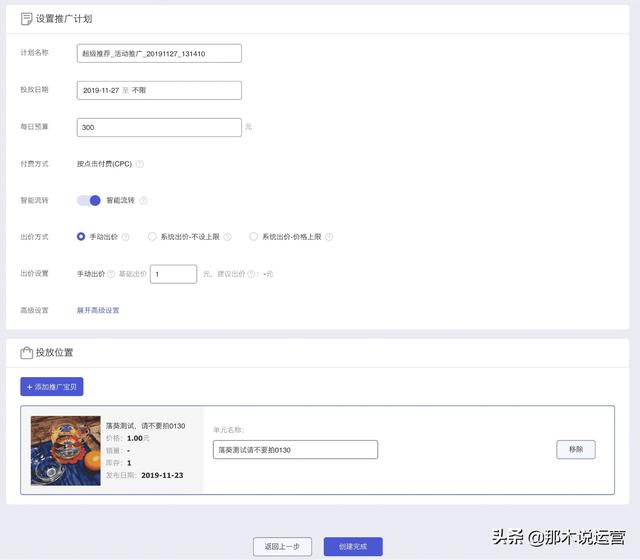The width and height of the screenshot is (640, 560).
Task: Click the 设置推广计划 section document icon
Action: (x=27, y=19)
